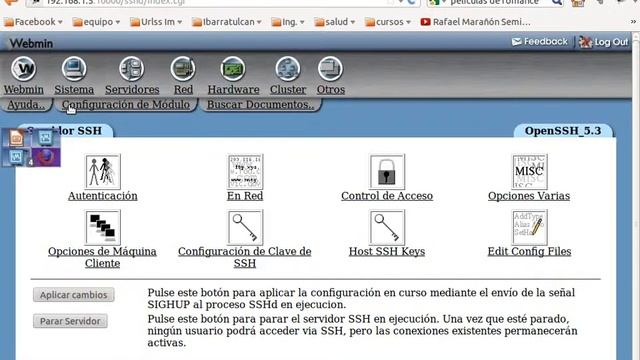Click the Servidores text link

(132, 89)
